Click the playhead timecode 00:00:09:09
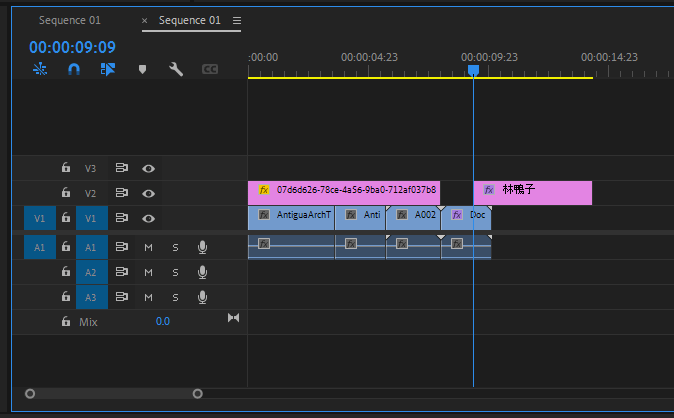Viewport: 674px width, 418px height. tap(72, 47)
